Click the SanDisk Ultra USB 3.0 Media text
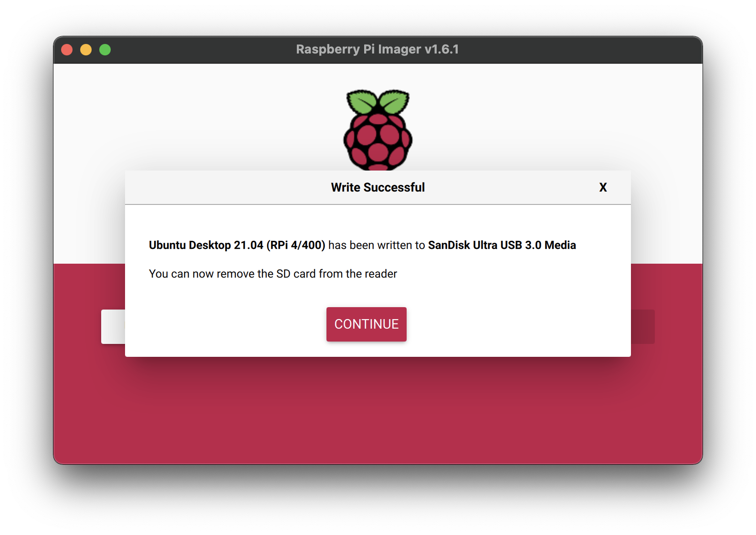The width and height of the screenshot is (756, 535). click(502, 245)
